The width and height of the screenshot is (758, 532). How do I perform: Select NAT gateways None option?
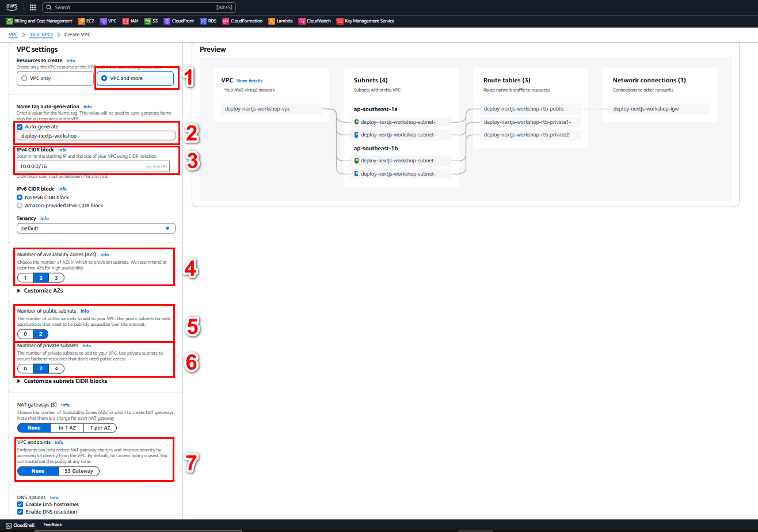point(34,428)
